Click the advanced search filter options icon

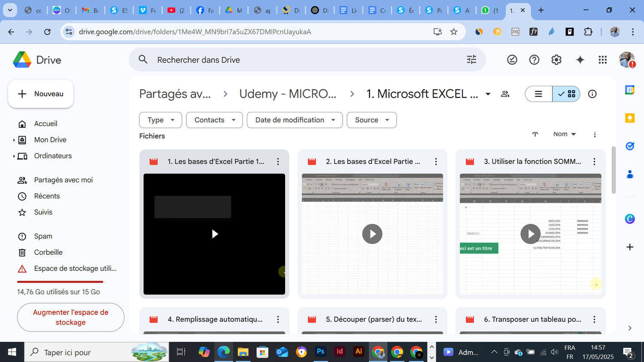click(471, 60)
